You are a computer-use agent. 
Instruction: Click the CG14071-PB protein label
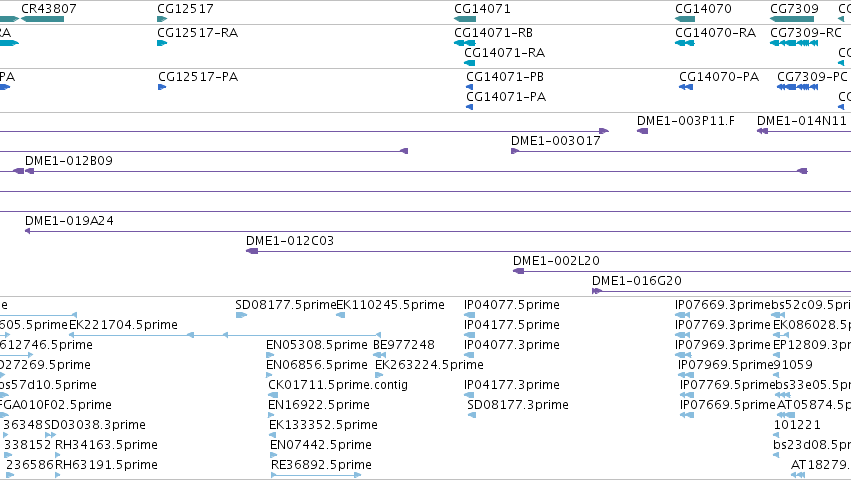[505, 77]
